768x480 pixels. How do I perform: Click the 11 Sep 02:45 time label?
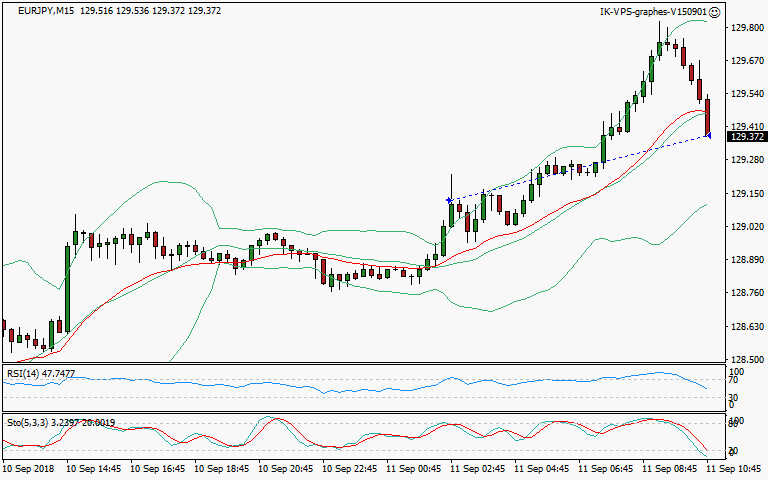(x=478, y=468)
